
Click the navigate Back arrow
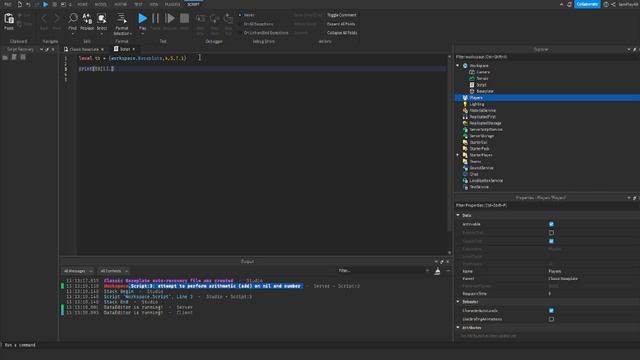point(44,18)
